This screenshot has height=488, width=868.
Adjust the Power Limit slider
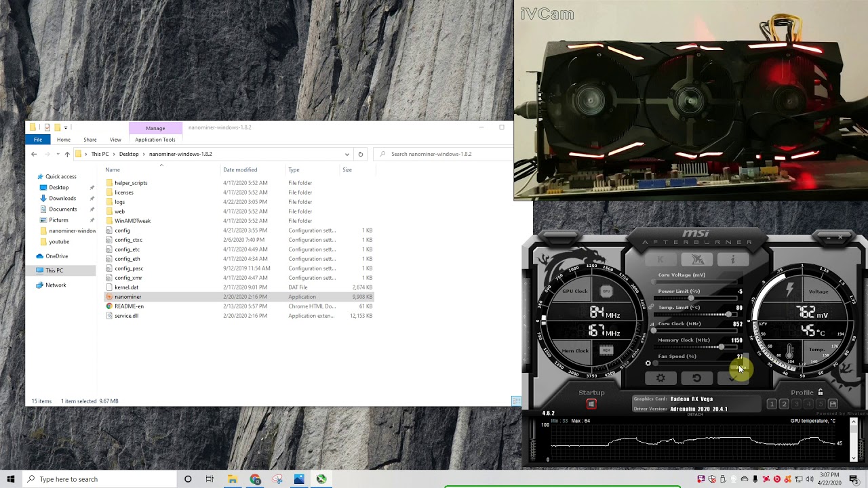click(697, 298)
